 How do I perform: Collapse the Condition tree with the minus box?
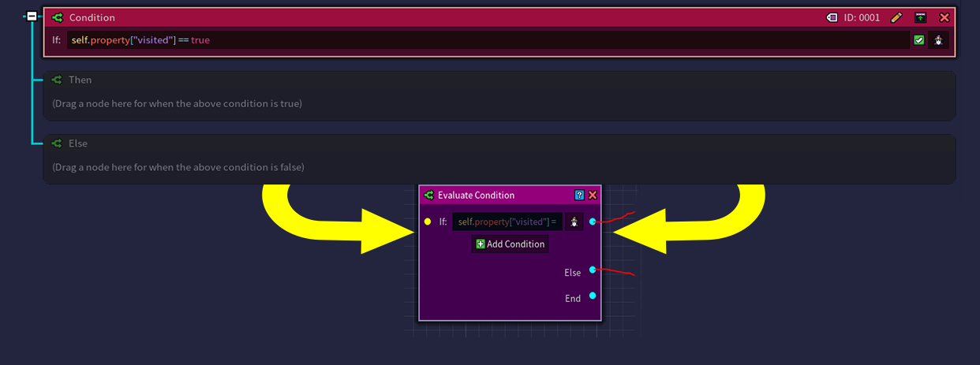click(32, 16)
